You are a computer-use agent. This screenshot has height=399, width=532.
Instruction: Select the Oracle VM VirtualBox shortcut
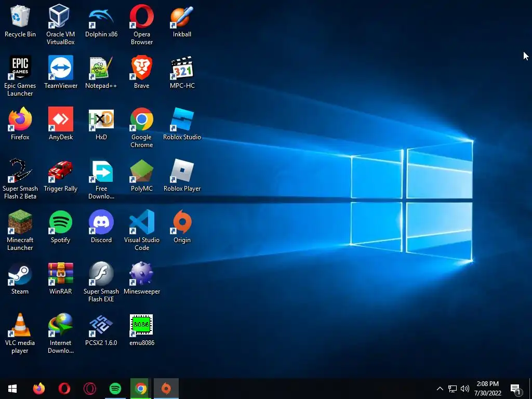[x=60, y=25]
